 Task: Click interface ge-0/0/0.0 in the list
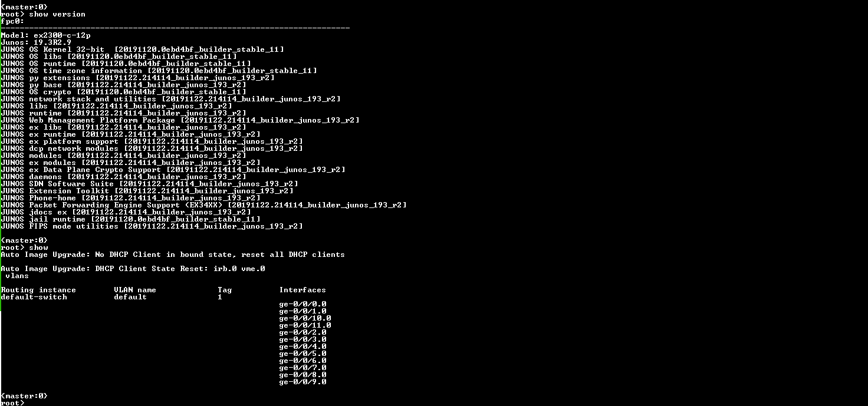click(303, 304)
